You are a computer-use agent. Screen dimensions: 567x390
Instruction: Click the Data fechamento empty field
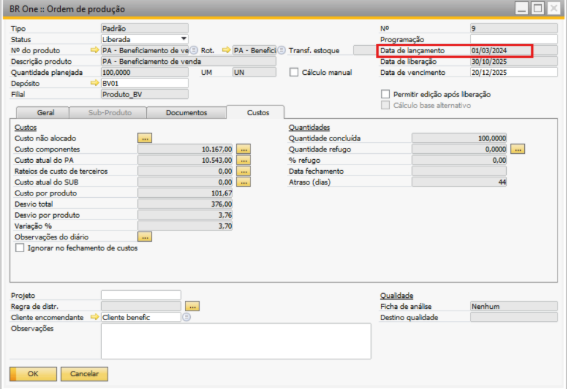(459, 171)
